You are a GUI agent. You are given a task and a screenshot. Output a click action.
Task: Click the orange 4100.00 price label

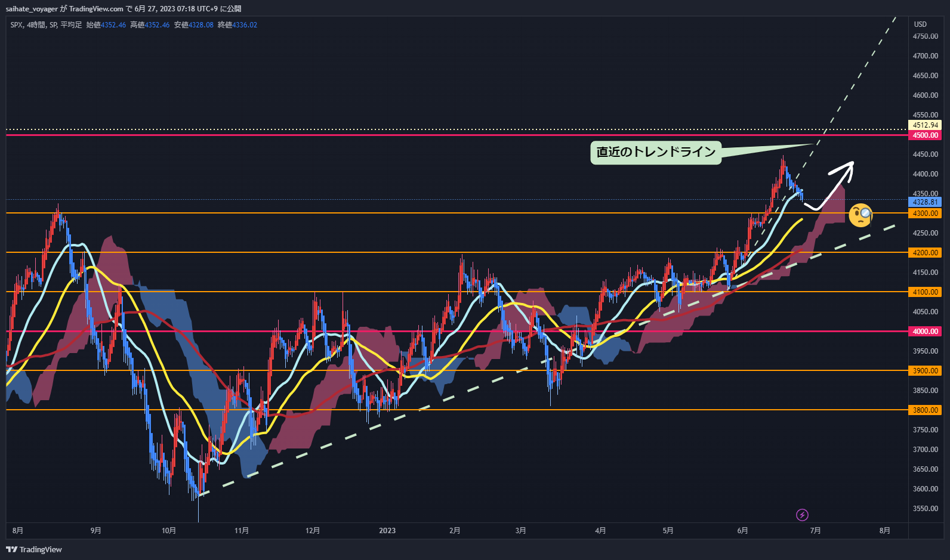925,292
